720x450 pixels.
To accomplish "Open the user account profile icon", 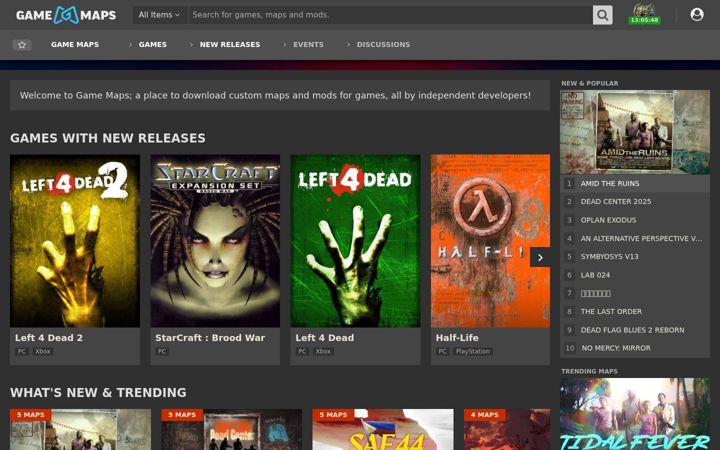I will pos(697,15).
